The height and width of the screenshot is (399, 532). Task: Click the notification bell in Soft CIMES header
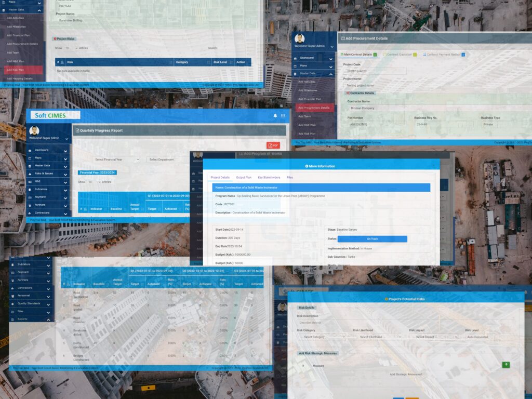pos(275,115)
